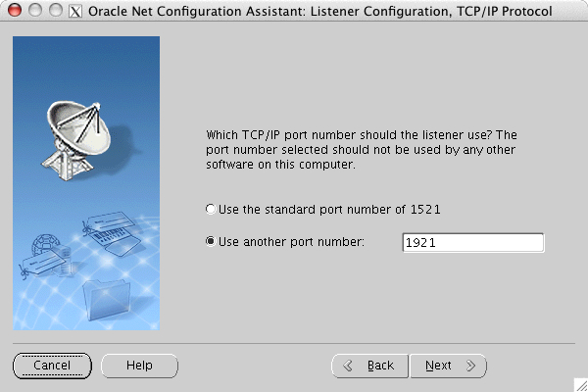Proceed with the Next button
This screenshot has height=392, width=588.
point(448,366)
